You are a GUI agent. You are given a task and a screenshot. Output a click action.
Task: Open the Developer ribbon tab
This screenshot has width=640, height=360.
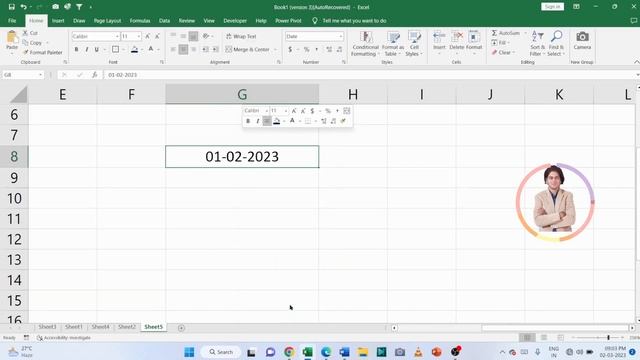pos(235,20)
